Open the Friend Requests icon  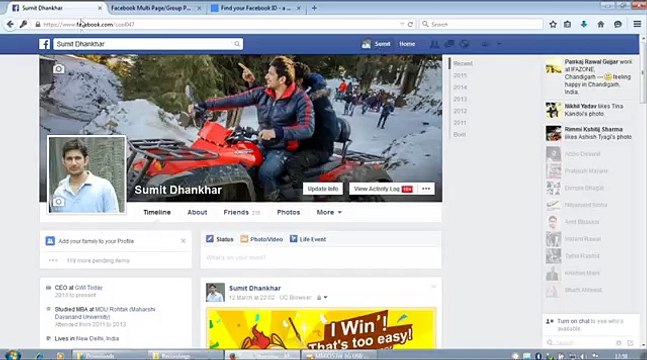click(434, 44)
